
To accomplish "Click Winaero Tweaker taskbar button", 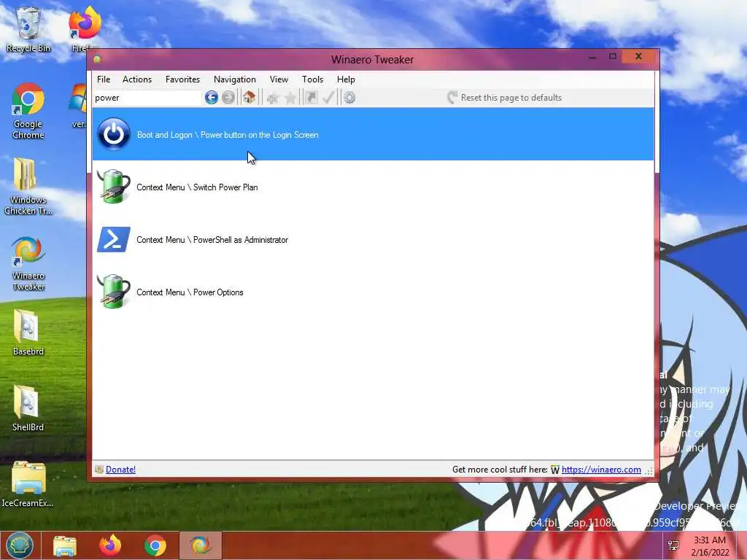I will pyautogui.click(x=201, y=545).
